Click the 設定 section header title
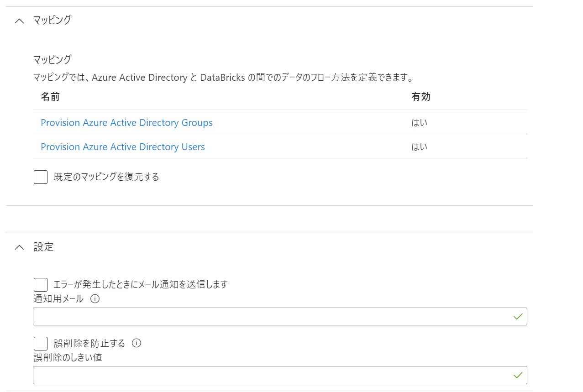 coord(44,247)
